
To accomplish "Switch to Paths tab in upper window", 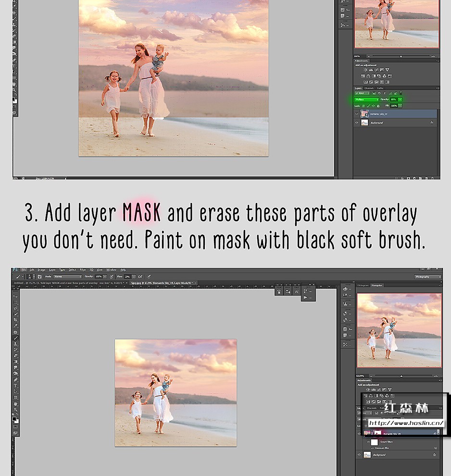I will pos(380,88).
